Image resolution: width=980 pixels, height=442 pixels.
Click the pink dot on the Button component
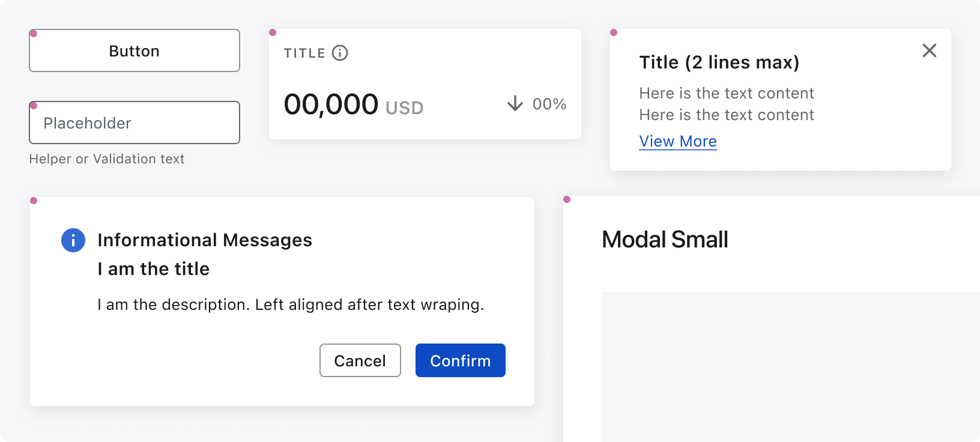coord(34,34)
